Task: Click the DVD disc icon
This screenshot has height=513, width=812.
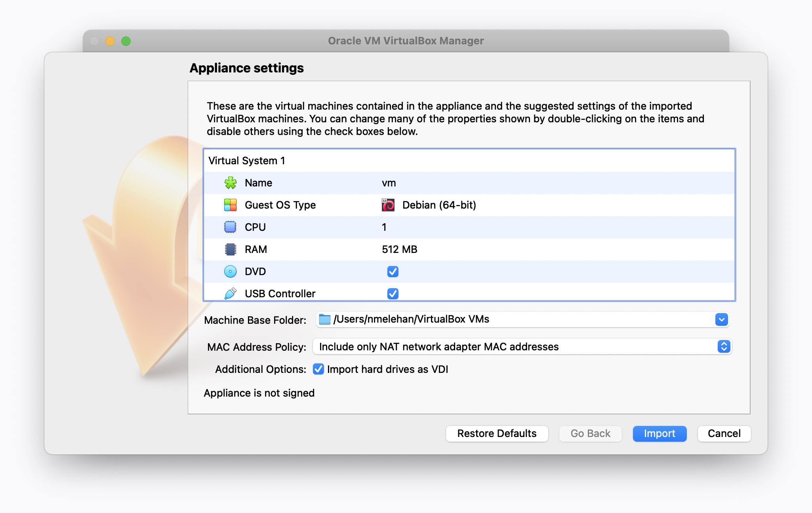Action: pos(231,272)
